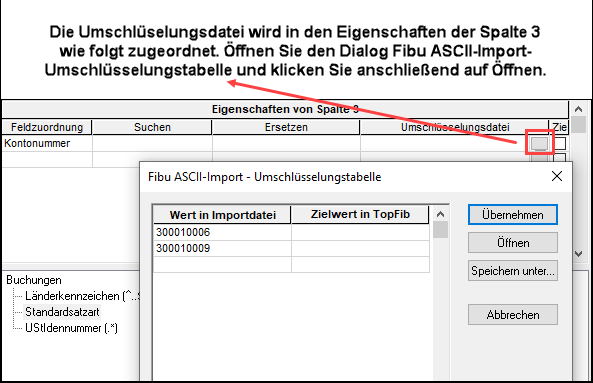Image resolution: width=593 pixels, height=383 pixels.
Task: Click the Umschlüsselungsdatei cell for Kontonummer
Action: pyautogui.click(x=446, y=143)
